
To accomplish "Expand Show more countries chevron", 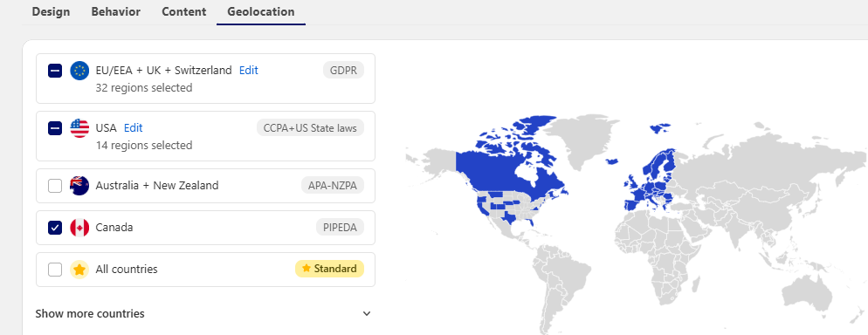I will [367, 314].
